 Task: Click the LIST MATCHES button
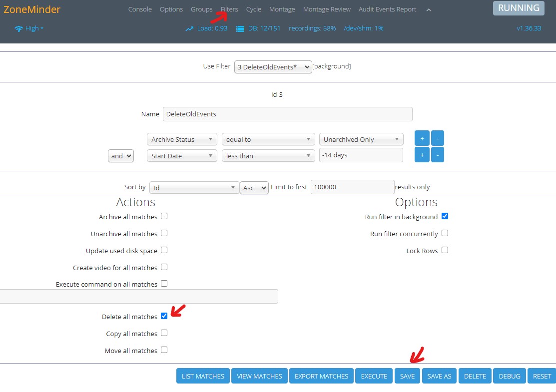pos(203,376)
